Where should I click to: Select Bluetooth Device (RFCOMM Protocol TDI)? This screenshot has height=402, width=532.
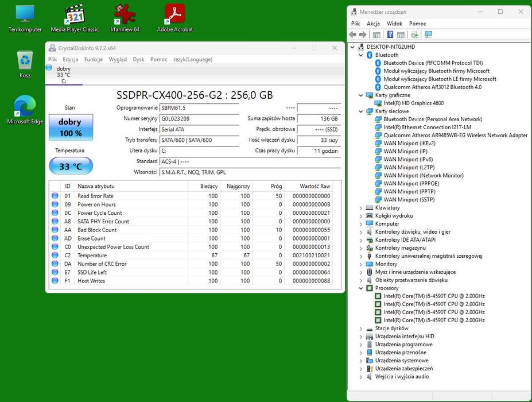tap(433, 63)
